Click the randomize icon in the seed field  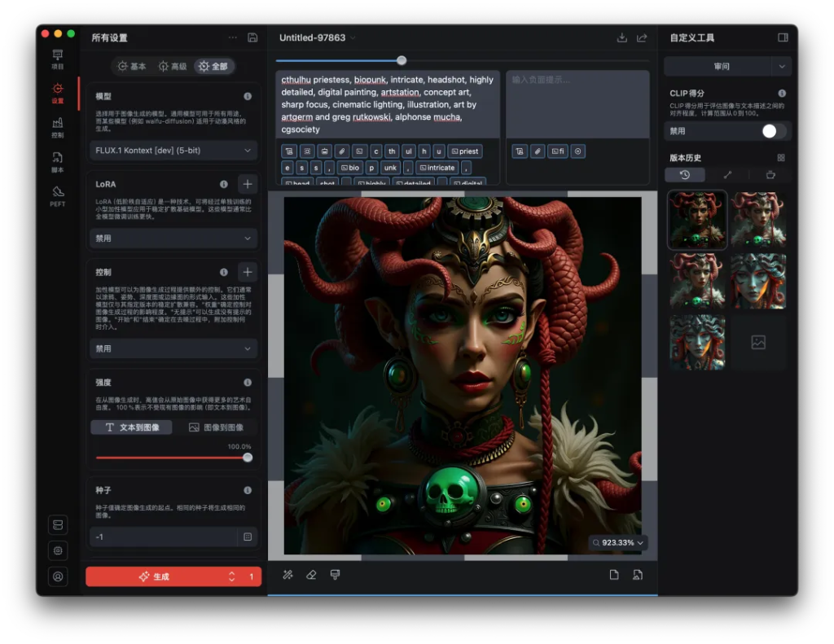(x=248, y=537)
